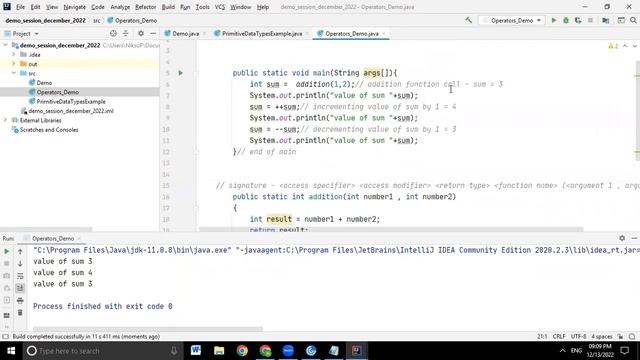Click the UTF-8 encoding status
The height and width of the screenshot is (360, 640).
point(578,336)
